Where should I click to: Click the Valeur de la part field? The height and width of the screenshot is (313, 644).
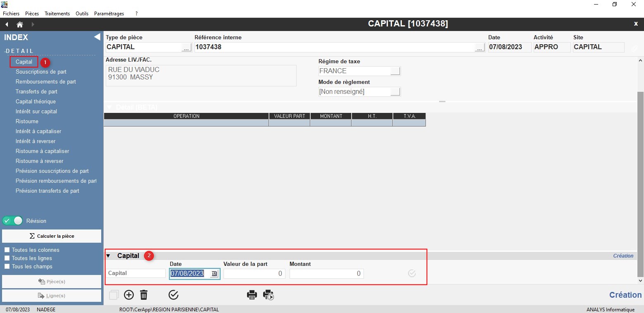tap(254, 274)
